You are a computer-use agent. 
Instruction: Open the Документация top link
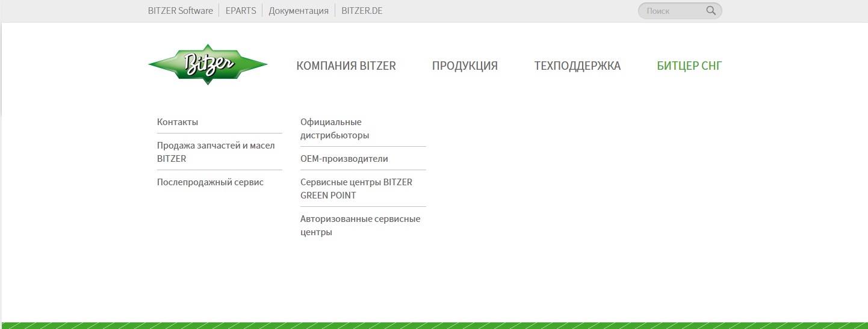pyautogui.click(x=299, y=11)
